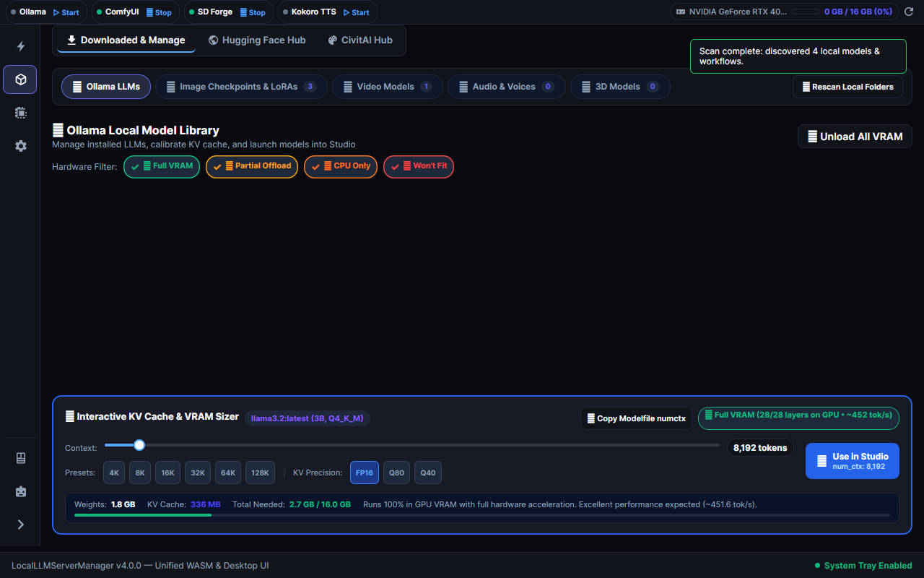Switch to CivitAI Hub tab
This screenshot has width=924, height=578.
coord(360,40)
